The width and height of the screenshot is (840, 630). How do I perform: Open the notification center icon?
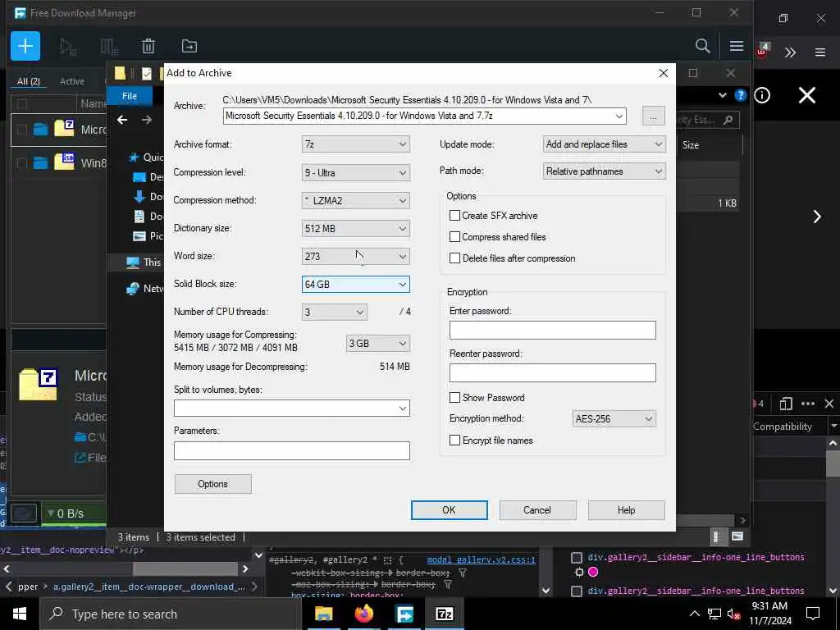click(x=813, y=614)
